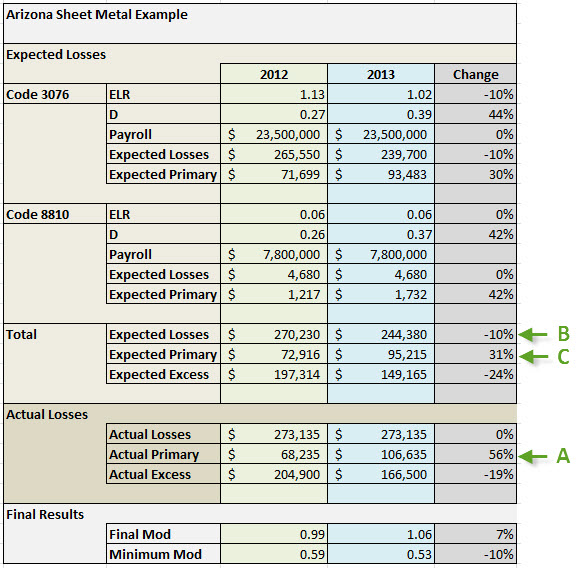Click Code 8810 expected primary 1,217
Image resolution: width=587 pixels, height=568 pixels.
click(274, 294)
